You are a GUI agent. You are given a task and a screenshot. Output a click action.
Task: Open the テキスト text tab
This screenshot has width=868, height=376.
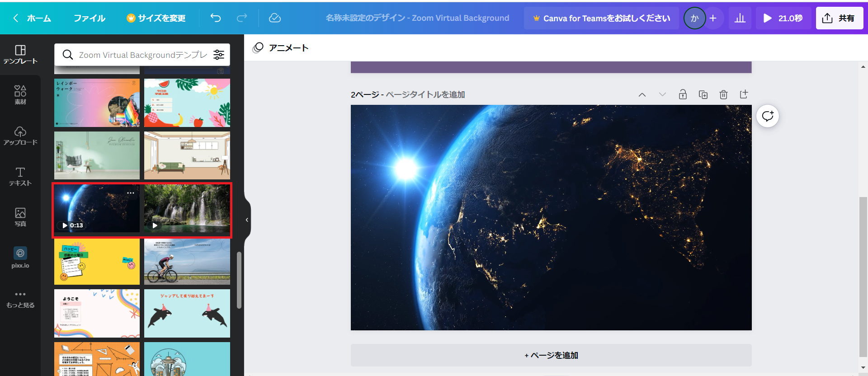click(20, 176)
